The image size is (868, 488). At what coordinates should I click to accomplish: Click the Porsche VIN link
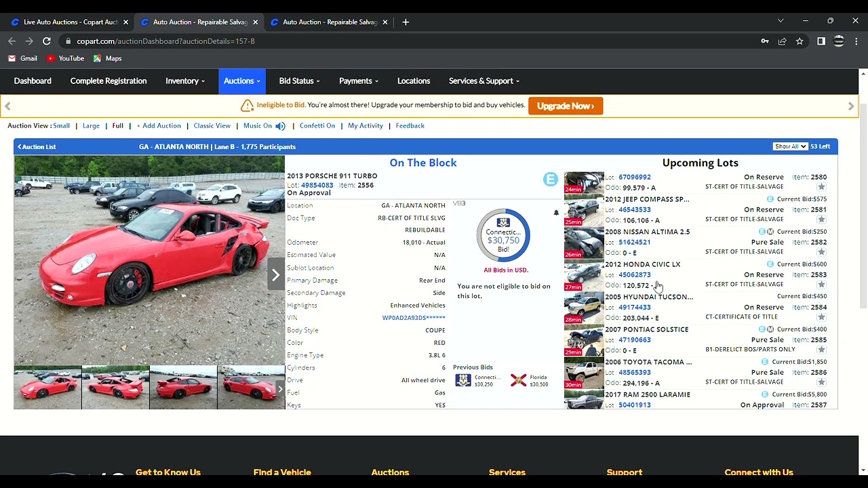414,318
